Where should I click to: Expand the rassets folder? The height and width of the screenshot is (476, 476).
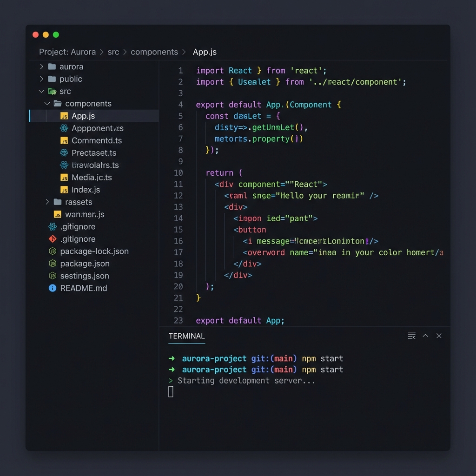pyautogui.click(x=47, y=202)
